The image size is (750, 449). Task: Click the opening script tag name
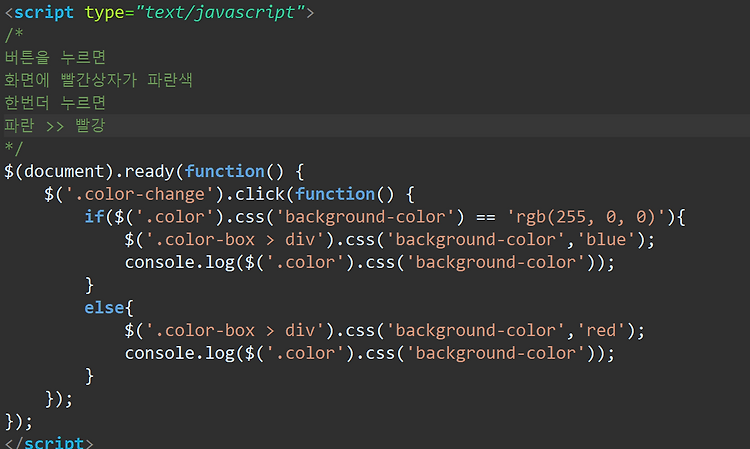44,12
